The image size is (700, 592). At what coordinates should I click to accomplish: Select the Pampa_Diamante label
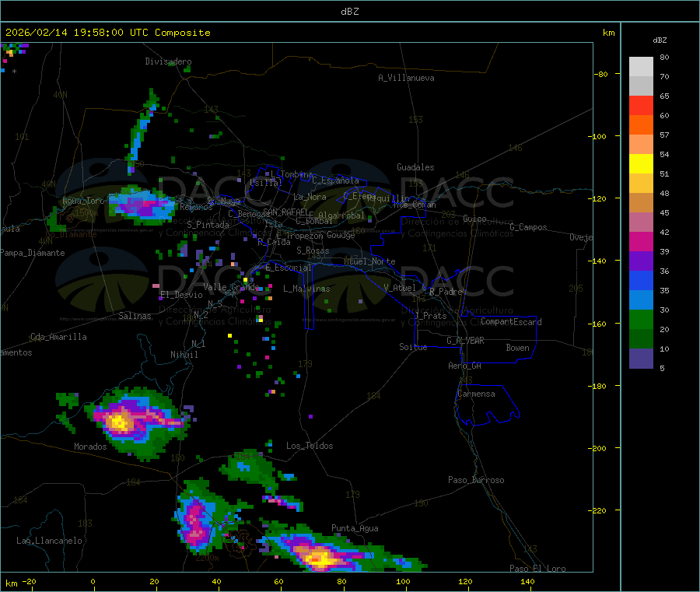point(33,253)
